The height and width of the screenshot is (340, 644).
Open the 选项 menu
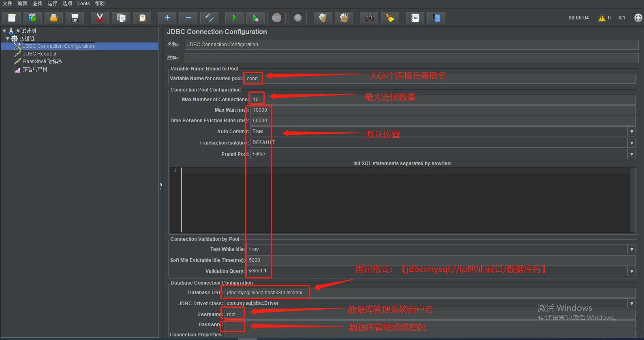(67, 4)
